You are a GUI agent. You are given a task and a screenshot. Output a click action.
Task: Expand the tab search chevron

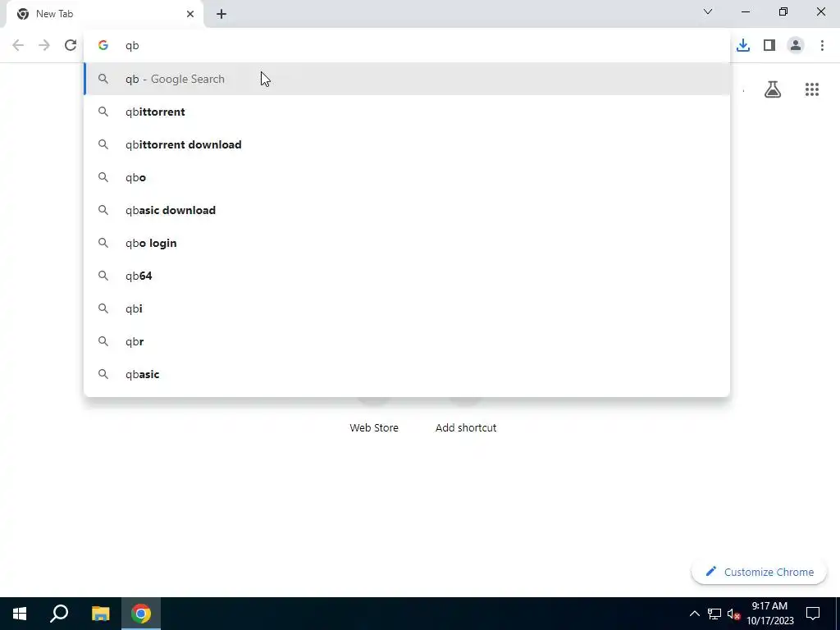click(708, 11)
